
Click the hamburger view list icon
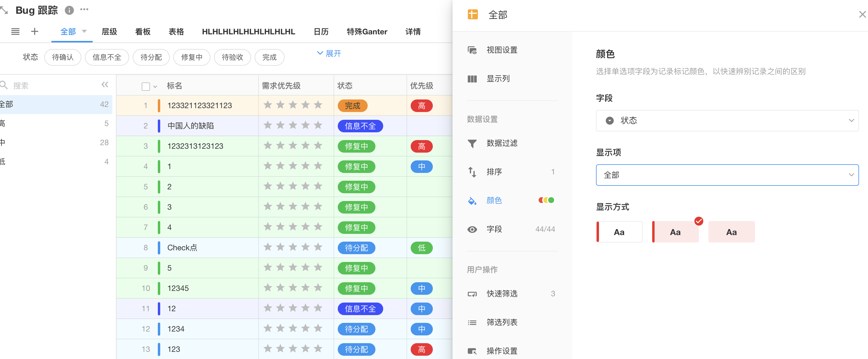[15, 32]
